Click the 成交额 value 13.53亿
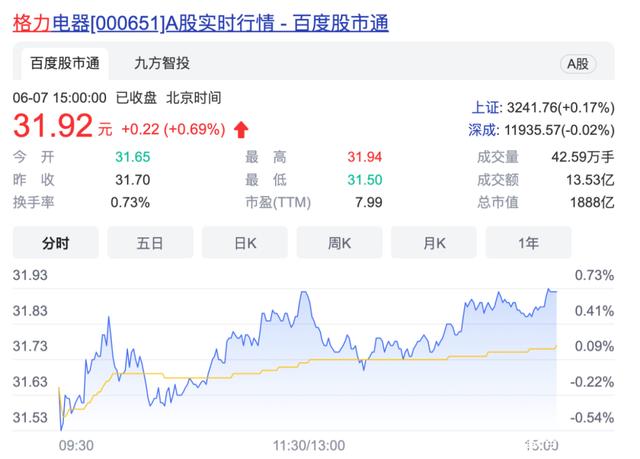640x459 pixels. coord(590,180)
